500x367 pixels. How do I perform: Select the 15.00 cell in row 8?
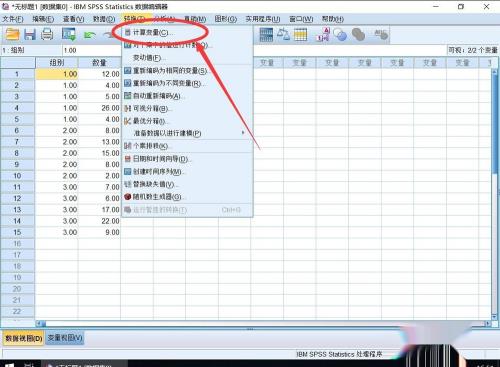[x=99, y=153]
